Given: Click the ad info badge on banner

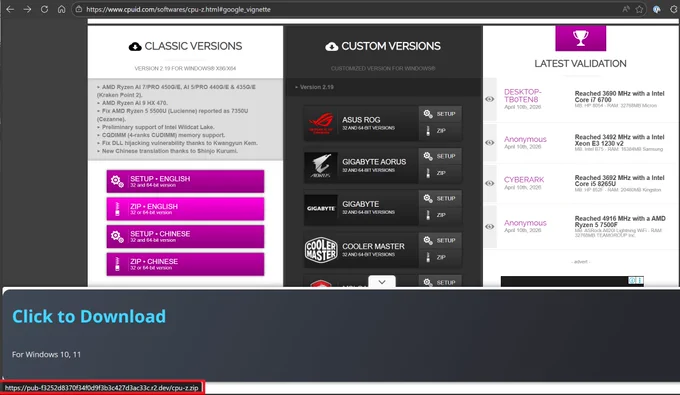Looking at the screenshot, I should [636, 281].
